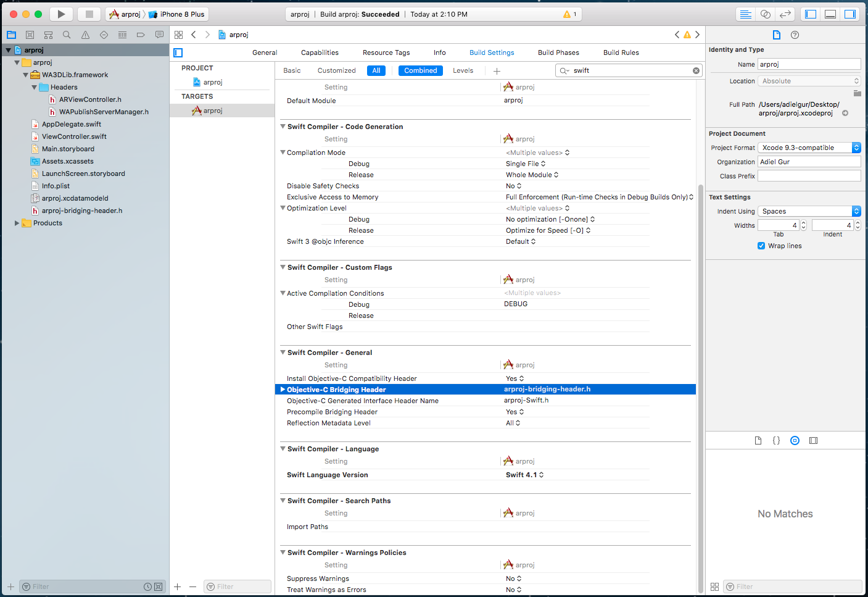The height and width of the screenshot is (597, 868).
Task: Click the Organization text field
Action: [809, 162]
